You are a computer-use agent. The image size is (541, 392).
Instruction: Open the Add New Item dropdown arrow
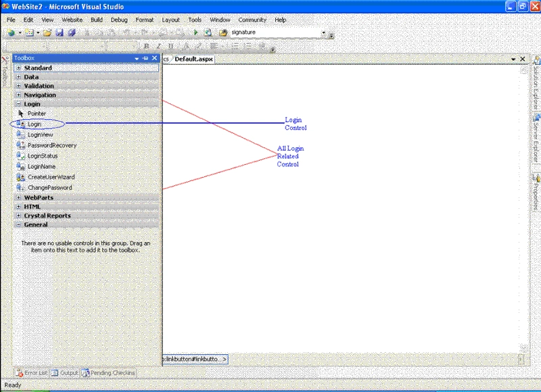coord(38,33)
